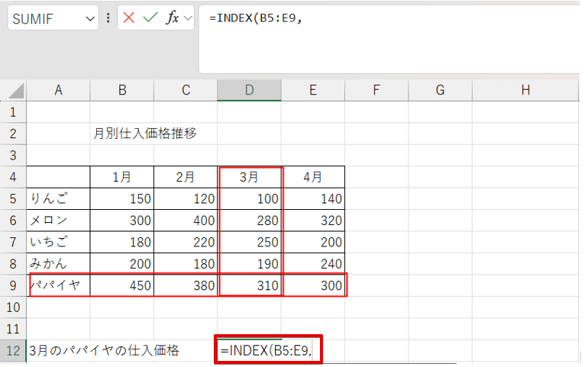
Task: Expand the formula bar chevron beside fx
Action: pyautogui.click(x=188, y=18)
